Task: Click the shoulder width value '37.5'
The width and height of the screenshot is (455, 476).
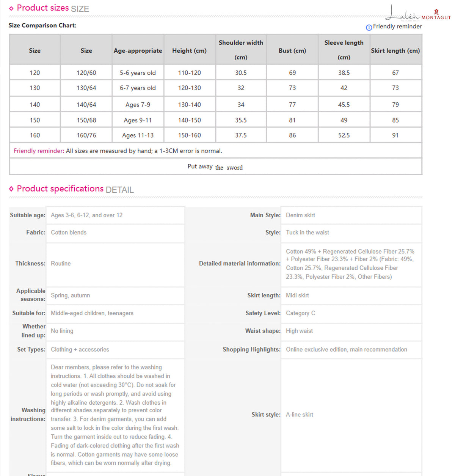Action: pyautogui.click(x=241, y=135)
